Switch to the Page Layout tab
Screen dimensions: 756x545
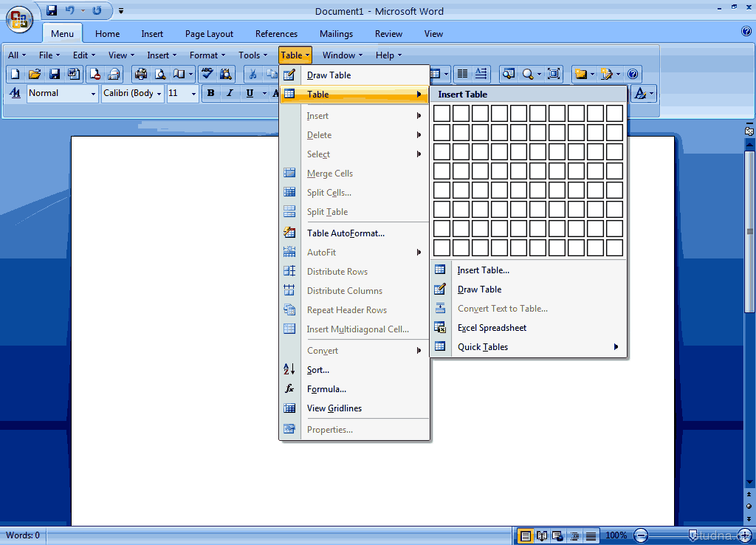pyautogui.click(x=209, y=34)
